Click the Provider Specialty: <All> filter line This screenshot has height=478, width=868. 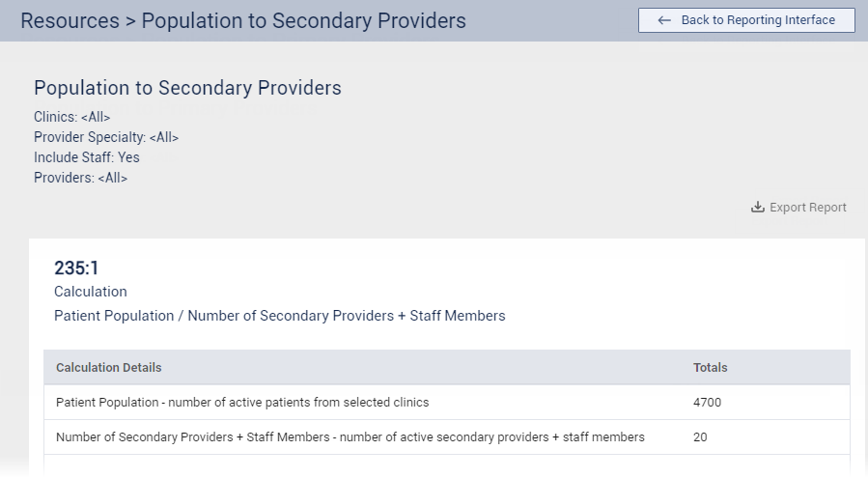point(106,137)
